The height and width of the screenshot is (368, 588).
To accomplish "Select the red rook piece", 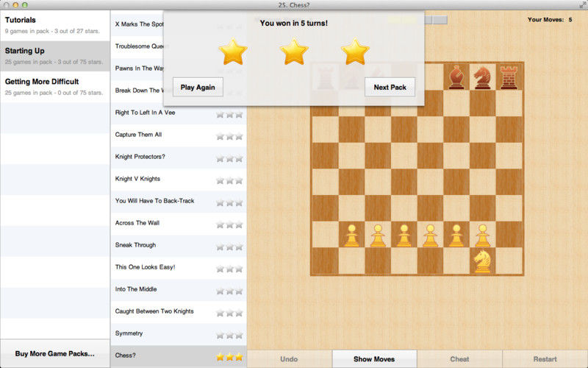I will pyautogui.click(x=509, y=77).
